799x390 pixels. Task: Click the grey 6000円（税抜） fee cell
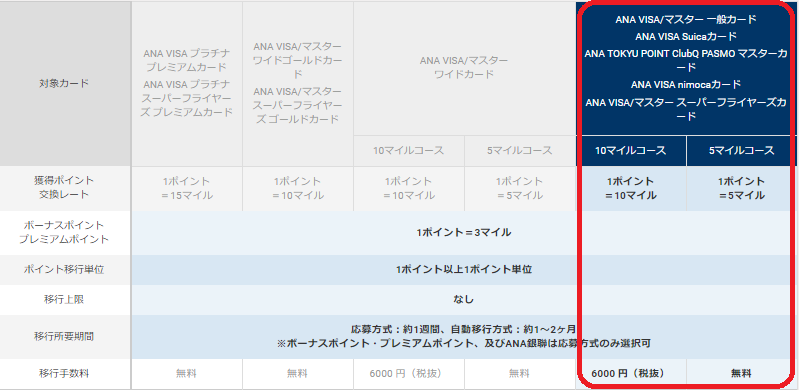click(x=409, y=374)
